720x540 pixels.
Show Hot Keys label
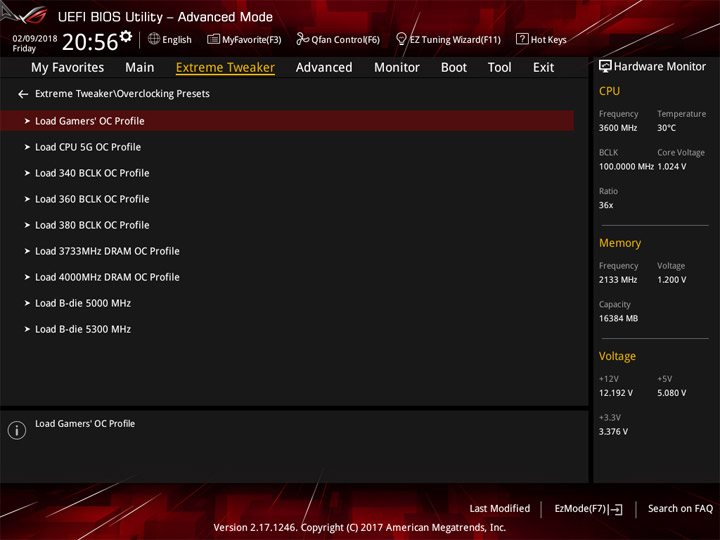(x=549, y=40)
